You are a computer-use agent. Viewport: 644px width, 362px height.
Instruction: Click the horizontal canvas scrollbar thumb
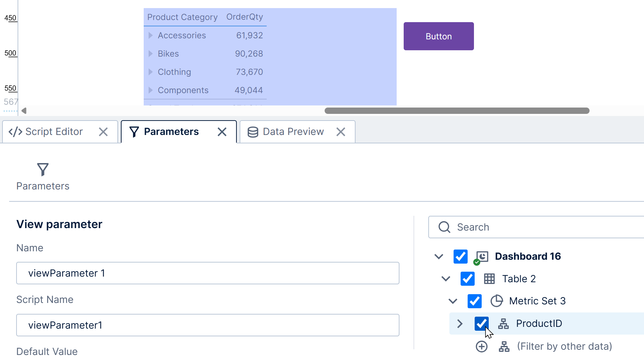tap(457, 111)
